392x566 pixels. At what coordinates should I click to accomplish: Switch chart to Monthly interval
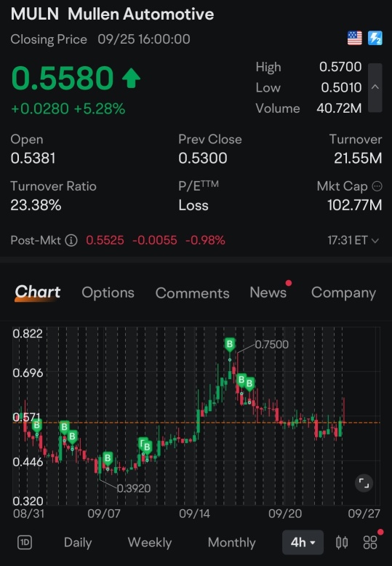232,543
